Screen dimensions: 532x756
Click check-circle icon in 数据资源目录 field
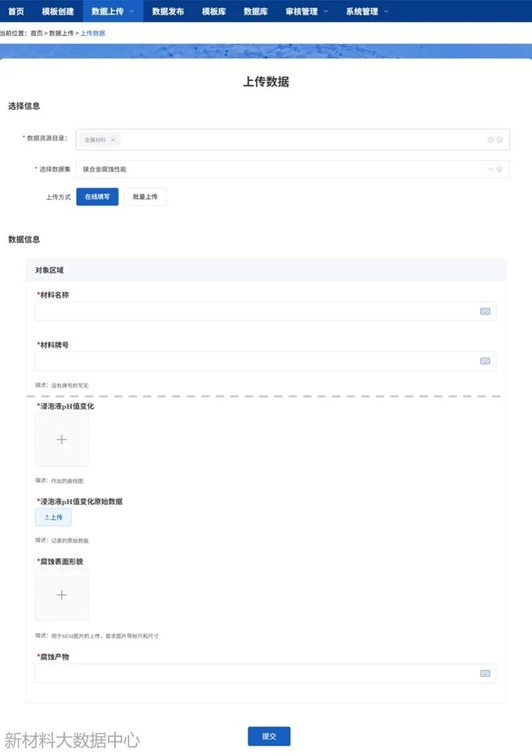500,140
